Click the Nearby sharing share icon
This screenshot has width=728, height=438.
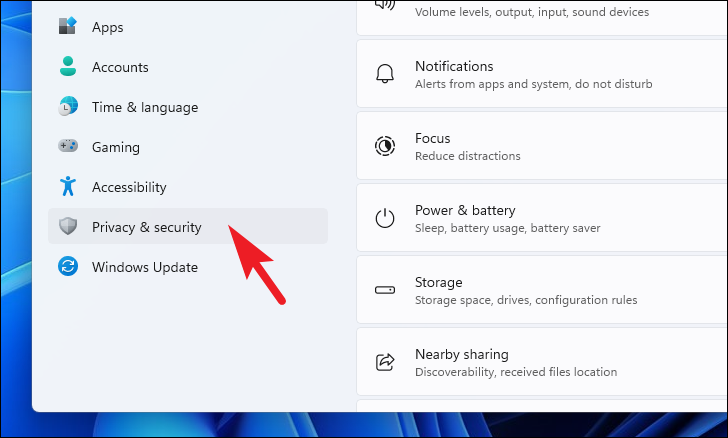pyautogui.click(x=385, y=362)
